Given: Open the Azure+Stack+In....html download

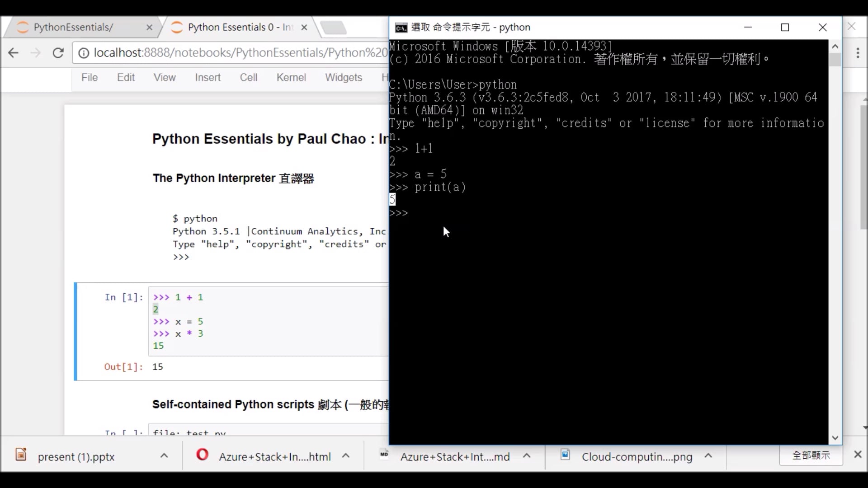Looking at the screenshot, I should click(274, 456).
